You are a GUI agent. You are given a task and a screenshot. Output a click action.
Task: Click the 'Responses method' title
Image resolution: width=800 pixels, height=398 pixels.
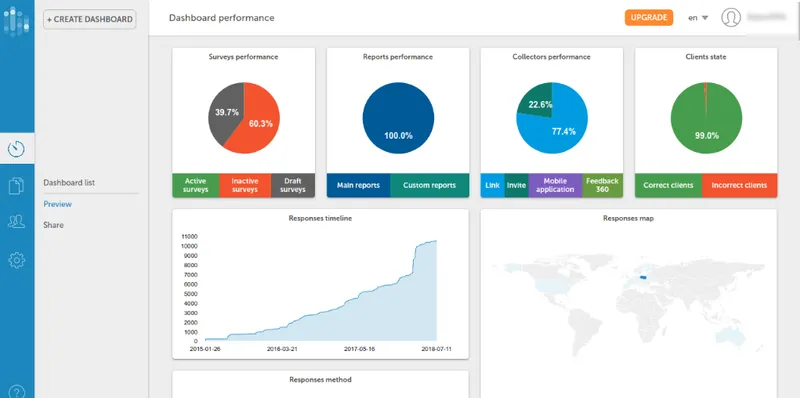point(320,380)
